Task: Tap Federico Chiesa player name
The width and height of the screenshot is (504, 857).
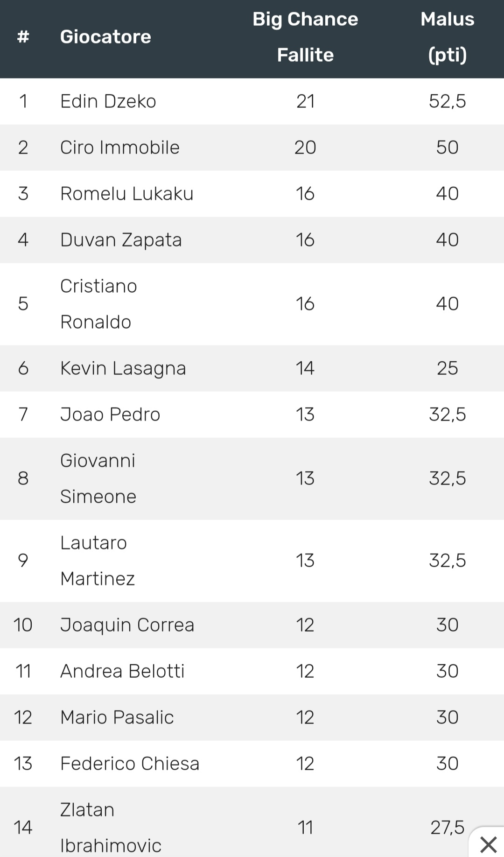Action: pos(130,764)
